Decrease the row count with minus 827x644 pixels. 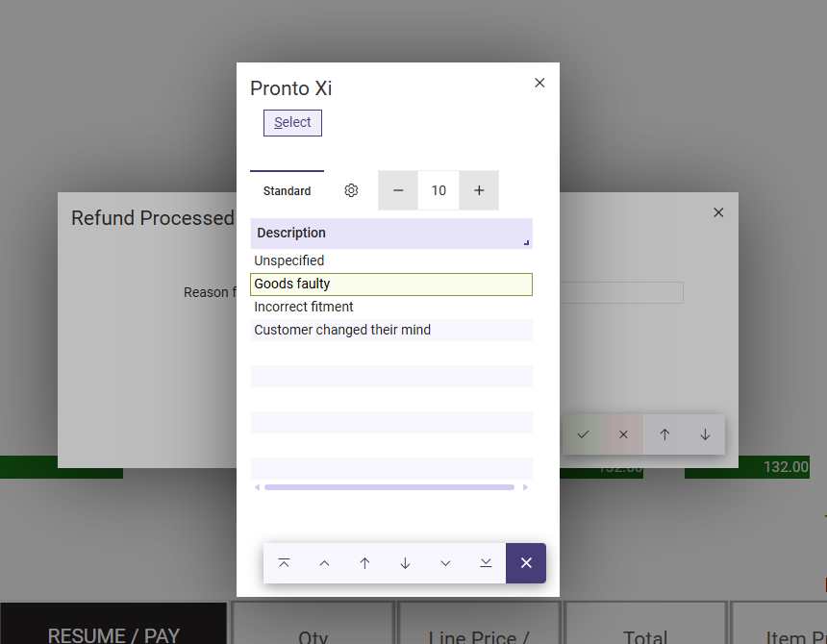pos(398,190)
